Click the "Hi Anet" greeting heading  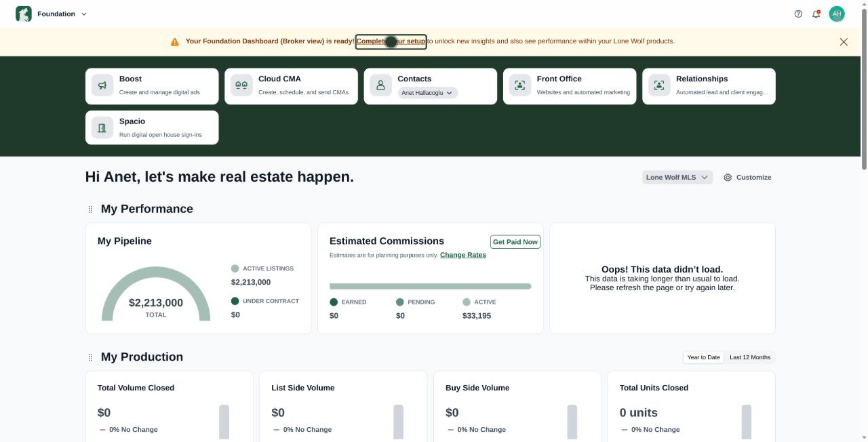click(x=220, y=178)
